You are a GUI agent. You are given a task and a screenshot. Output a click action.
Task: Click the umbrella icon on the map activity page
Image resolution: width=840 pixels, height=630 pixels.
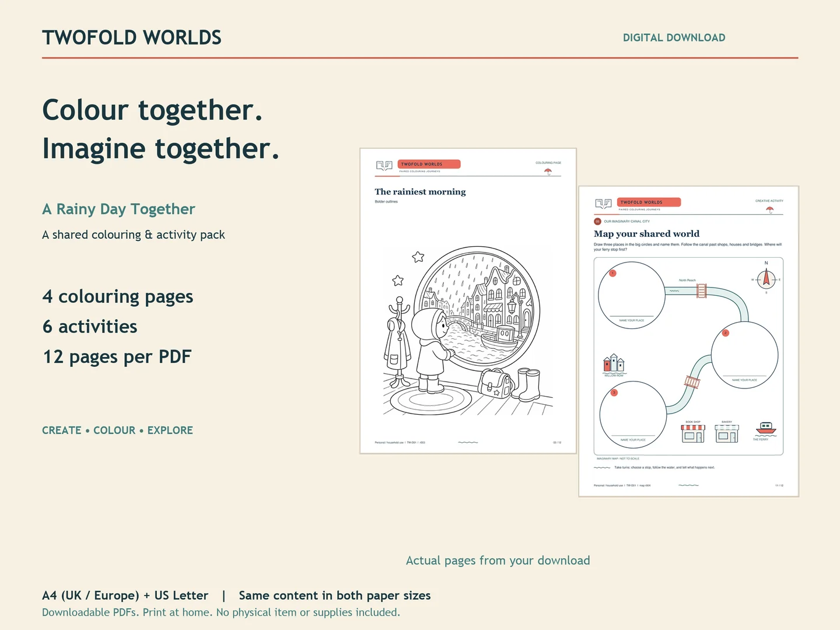pyautogui.click(x=770, y=209)
